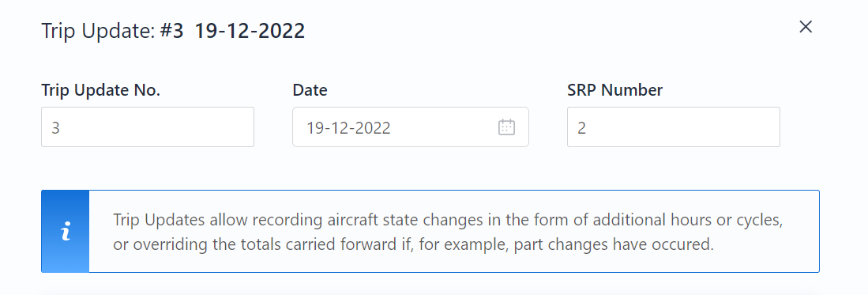Screen dimensions: 868x295
Task: Click the 'Trip Update No.' field label
Action: pos(101,90)
